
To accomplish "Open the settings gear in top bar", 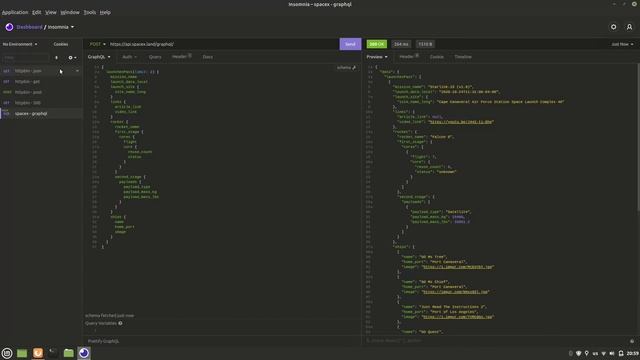I will click(613, 27).
